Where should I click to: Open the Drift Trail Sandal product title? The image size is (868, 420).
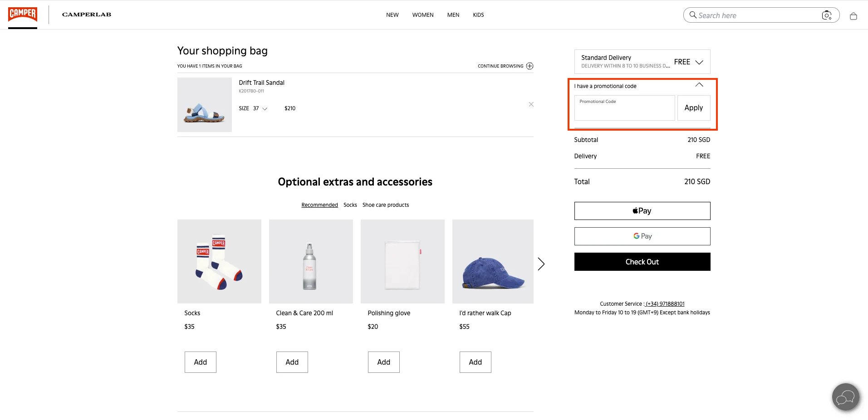click(x=262, y=83)
